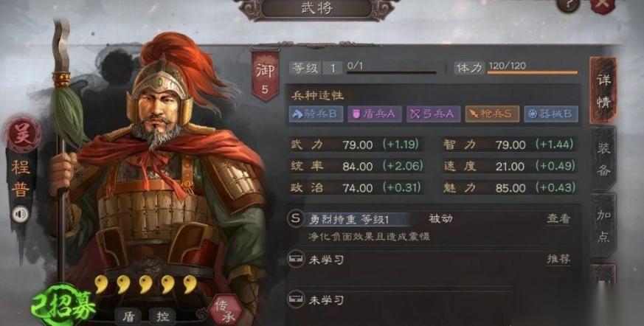Open the question mark help icon
This screenshot has height=326, width=644.
point(569,5)
